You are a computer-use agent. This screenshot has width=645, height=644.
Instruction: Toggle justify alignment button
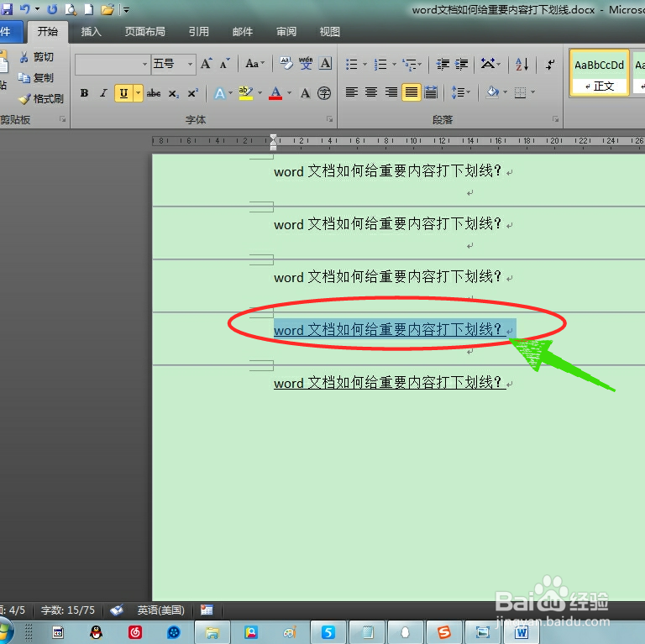[411, 92]
